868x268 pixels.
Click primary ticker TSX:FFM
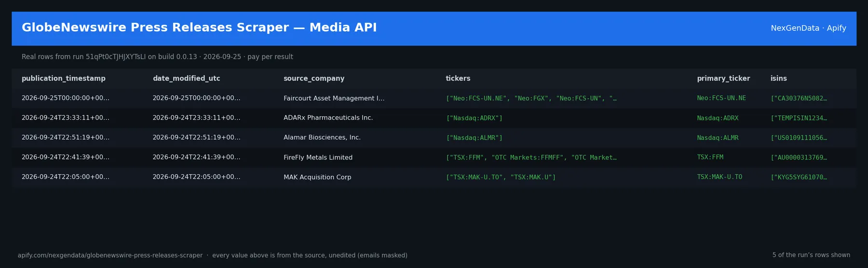click(710, 158)
